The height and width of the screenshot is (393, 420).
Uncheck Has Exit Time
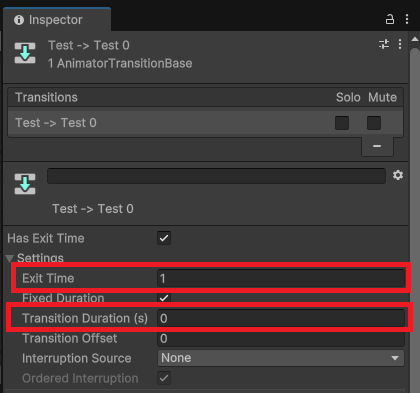[164, 238]
